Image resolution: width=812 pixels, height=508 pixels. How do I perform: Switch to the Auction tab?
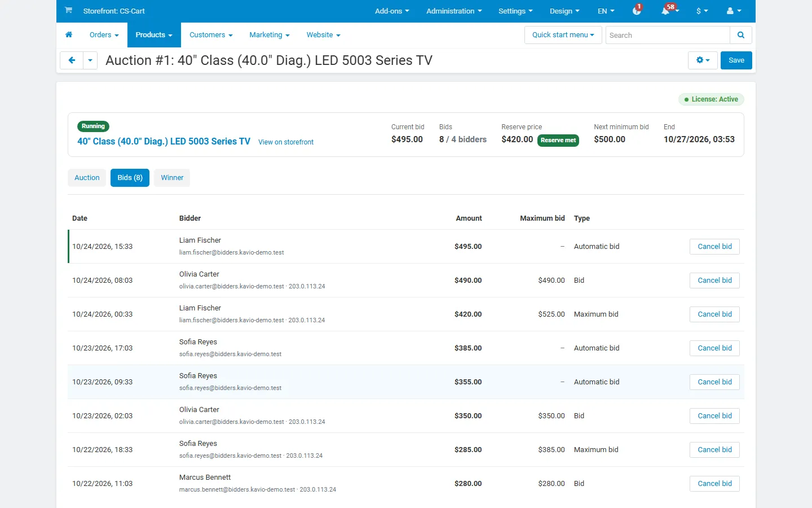coord(87,178)
